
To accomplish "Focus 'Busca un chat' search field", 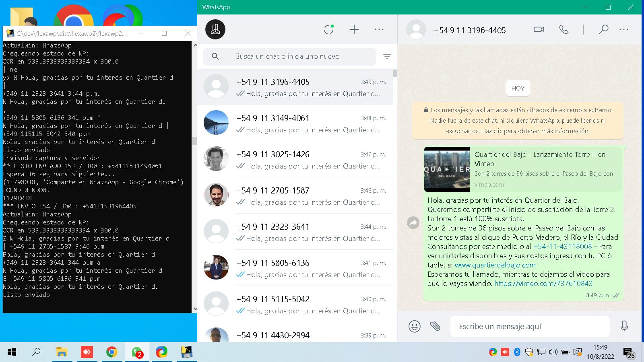I will click(x=290, y=56).
